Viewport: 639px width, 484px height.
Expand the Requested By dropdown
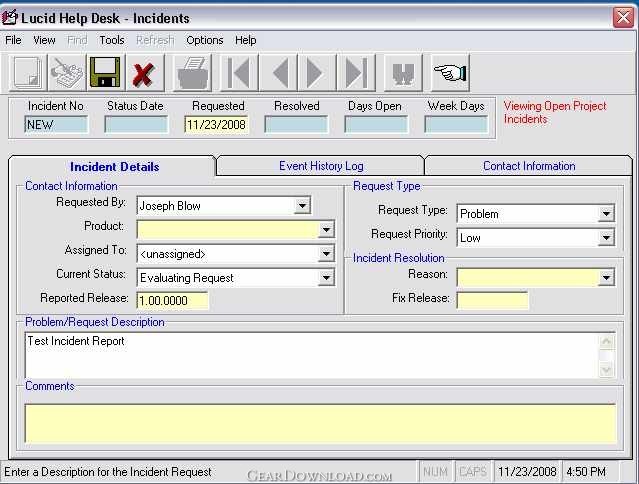tap(302, 206)
